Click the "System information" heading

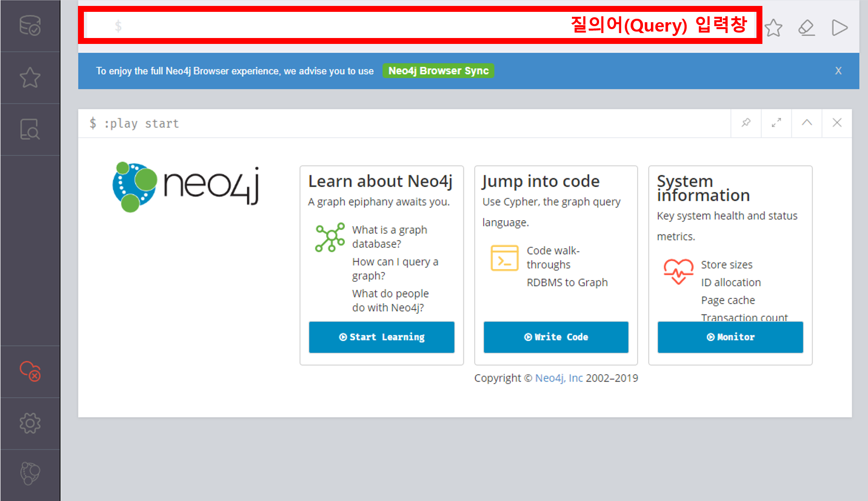pos(703,189)
